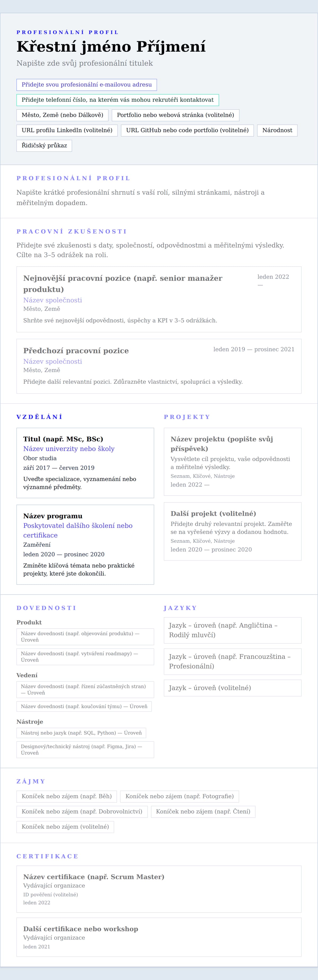Edit the professional title line under the name
Image resolution: width=318 pixels, height=980 pixels.
[85, 63]
